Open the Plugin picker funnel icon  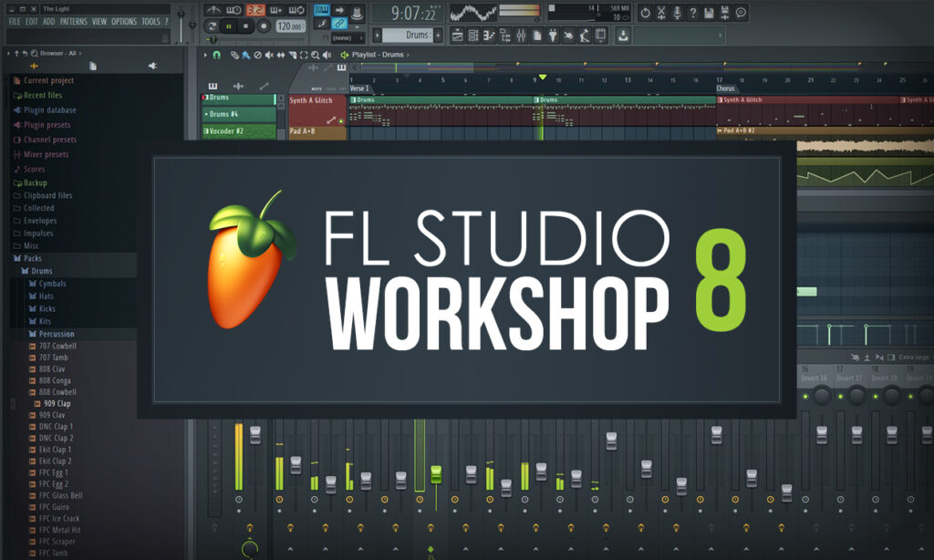(554, 36)
